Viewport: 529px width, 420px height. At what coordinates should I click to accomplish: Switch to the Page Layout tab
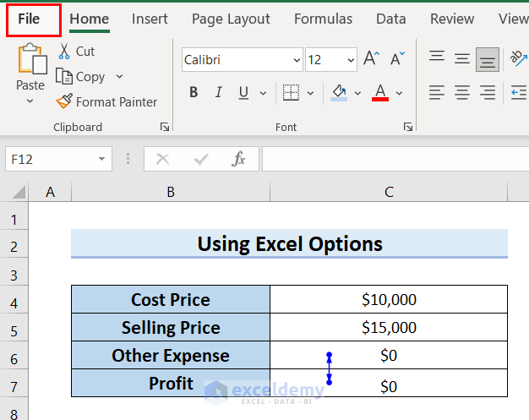pos(231,19)
